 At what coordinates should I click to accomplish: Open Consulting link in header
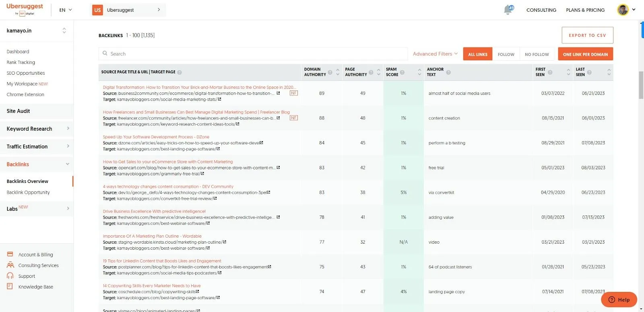point(541,10)
